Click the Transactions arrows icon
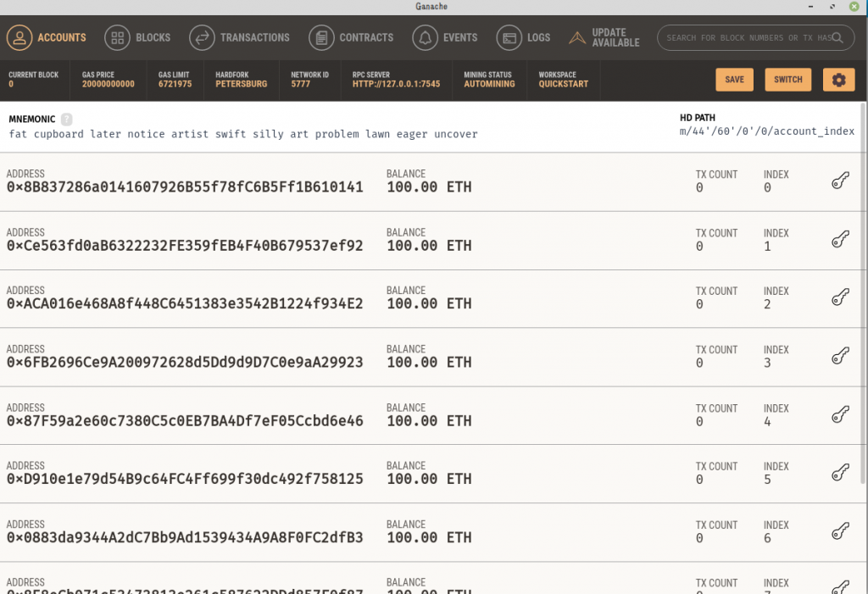This screenshot has width=868, height=594. click(202, 37)
